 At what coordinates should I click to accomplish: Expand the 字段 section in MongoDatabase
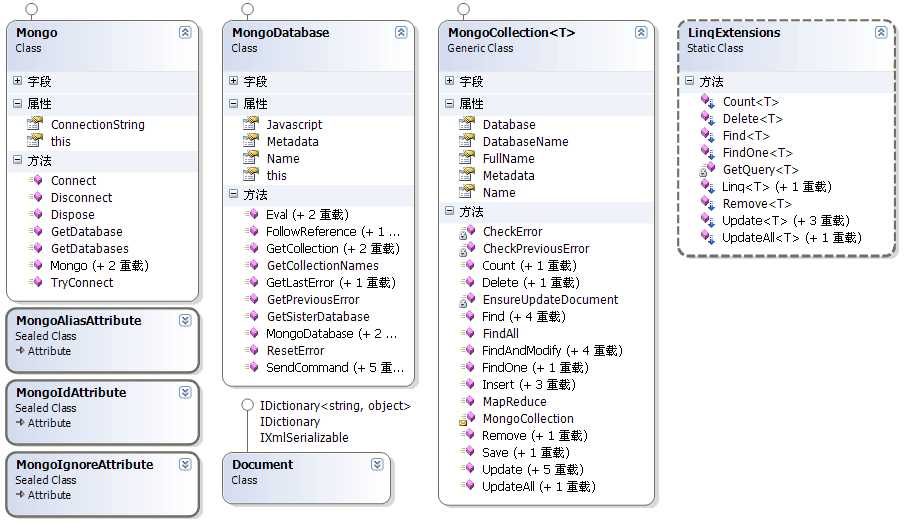(x=233, y=81)
